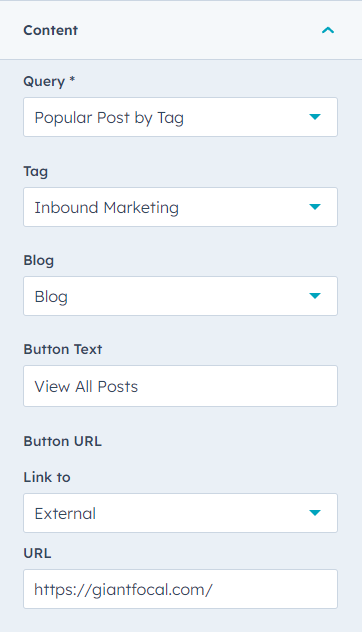362x632 pixels.
Task: Click the Query field label
Action: [x=44, y=82]
